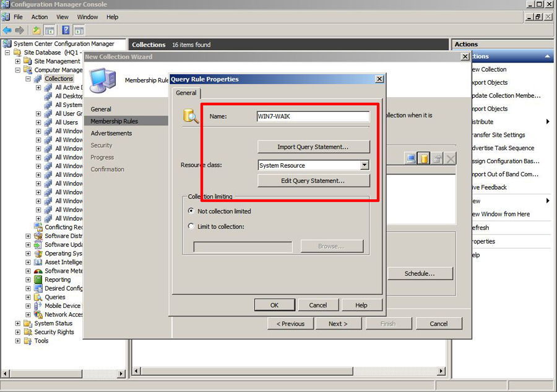
Task: Expand the Site Management tree node
Action: tap(17, 61)
